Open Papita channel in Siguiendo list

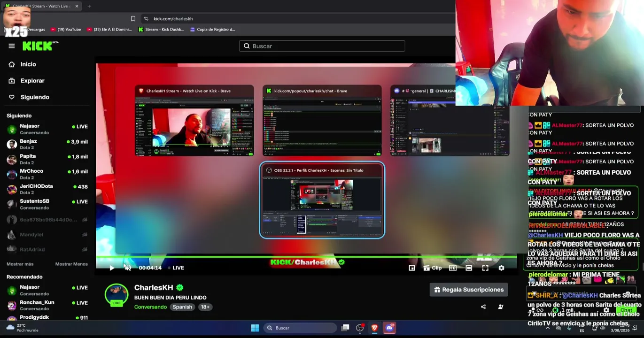[x=47, y=159]
